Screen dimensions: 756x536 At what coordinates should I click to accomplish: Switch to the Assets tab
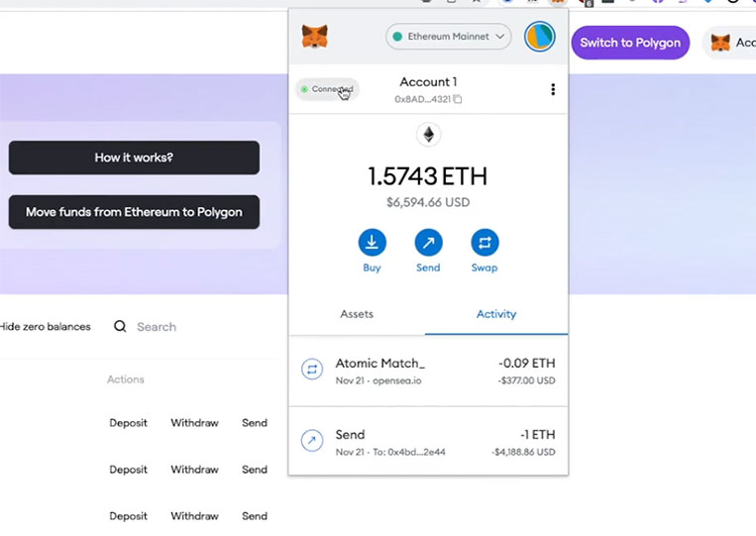tap(357, 314)
